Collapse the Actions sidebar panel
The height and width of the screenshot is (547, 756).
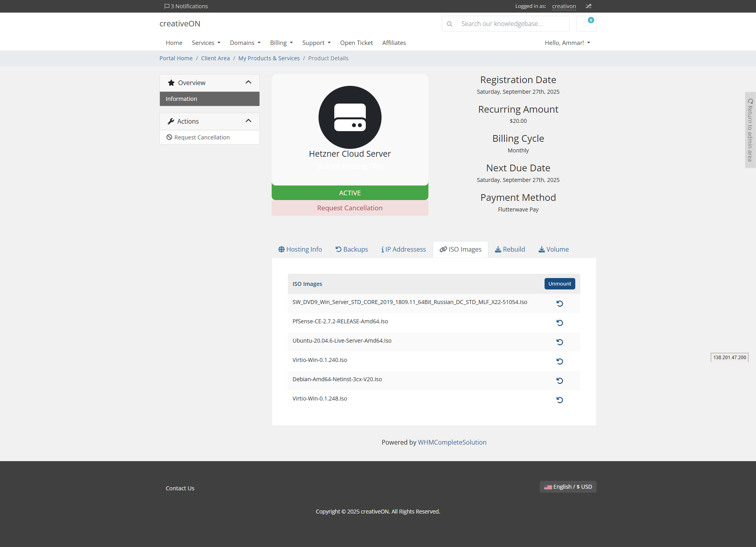[248, 121]
